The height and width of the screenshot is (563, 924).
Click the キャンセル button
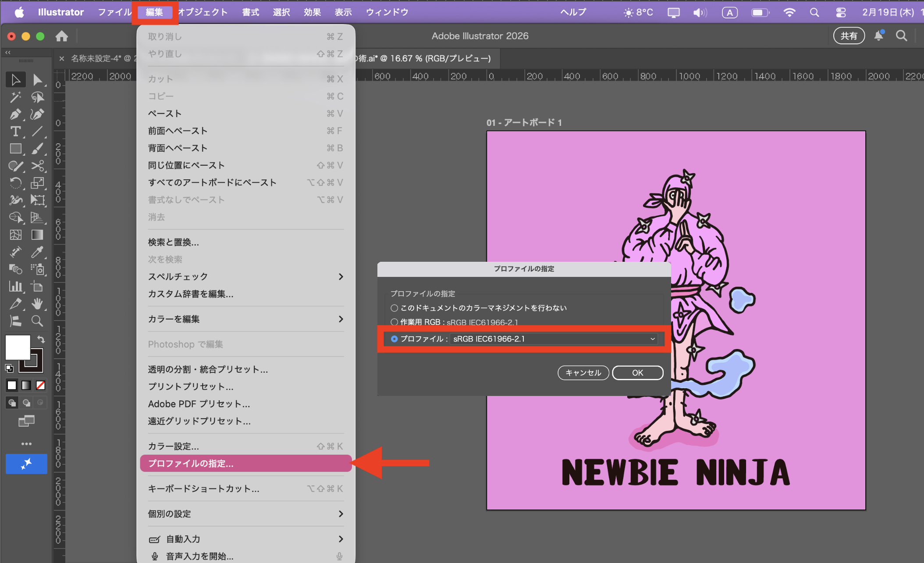[x=583, y=373]
